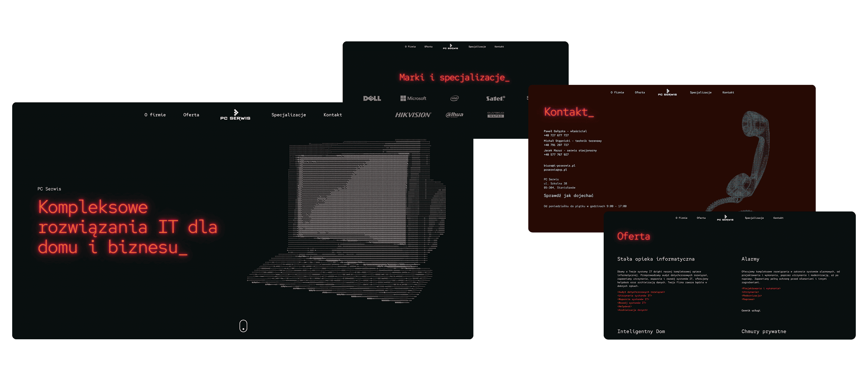868x386 pixels.
Task: Select the Satel brand logo
Action: 496,98
